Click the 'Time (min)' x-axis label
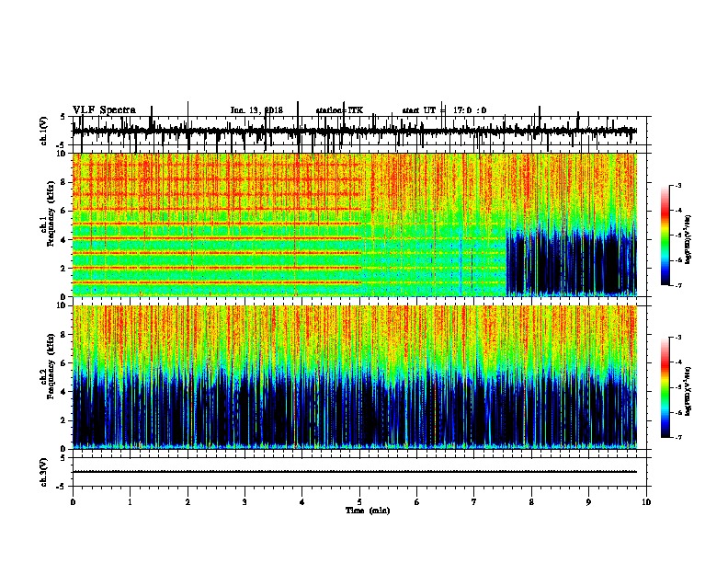 coord(368,511)
